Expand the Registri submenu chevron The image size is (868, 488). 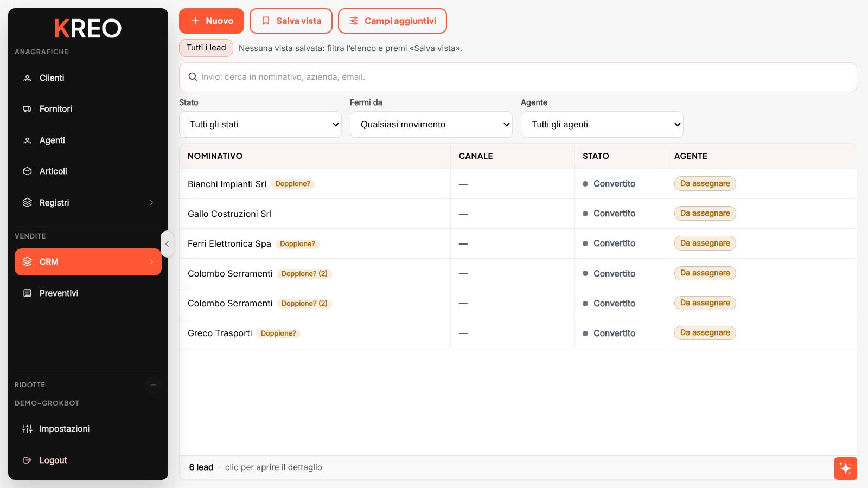tap(151, 203)
